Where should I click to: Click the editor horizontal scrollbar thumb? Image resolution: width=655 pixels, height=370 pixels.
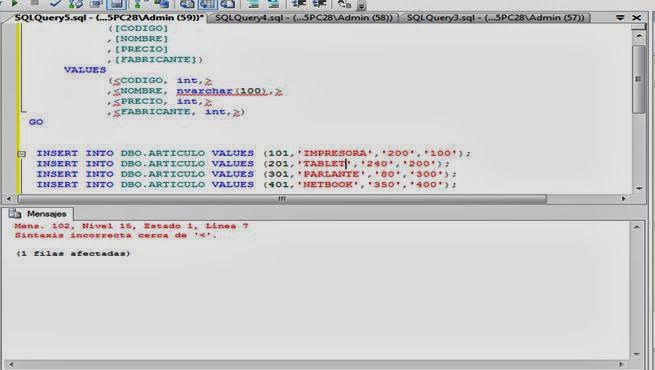click(x=282, y=199)
